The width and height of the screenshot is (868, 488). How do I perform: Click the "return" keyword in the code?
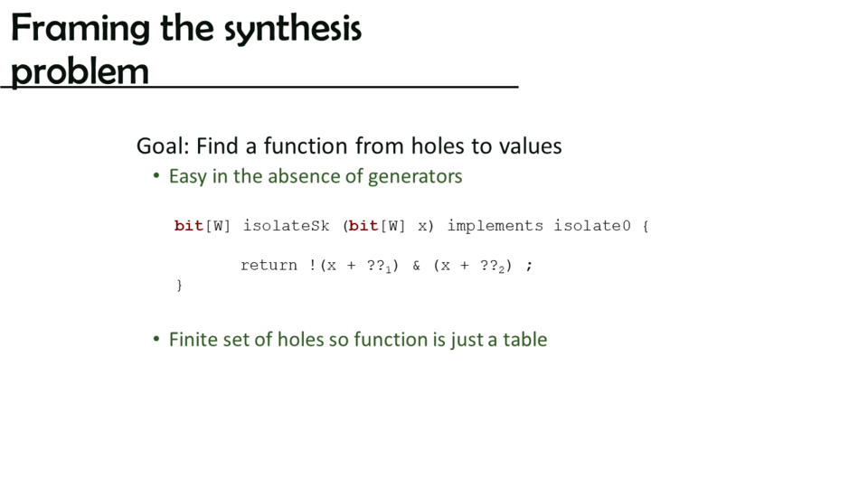click(x=269, y=265)
